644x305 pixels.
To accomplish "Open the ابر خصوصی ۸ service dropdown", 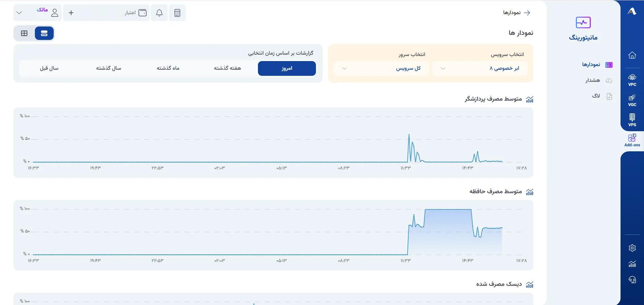I will (x=480, y=68).
